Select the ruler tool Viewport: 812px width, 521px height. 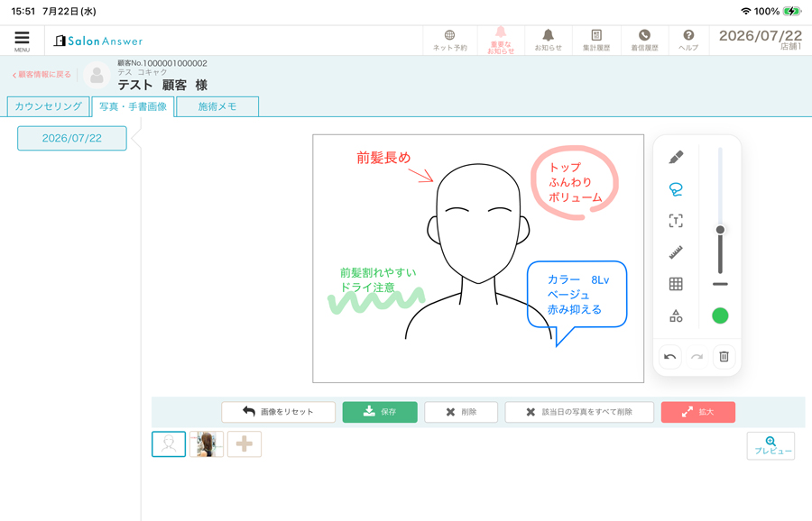click(676, 252)
